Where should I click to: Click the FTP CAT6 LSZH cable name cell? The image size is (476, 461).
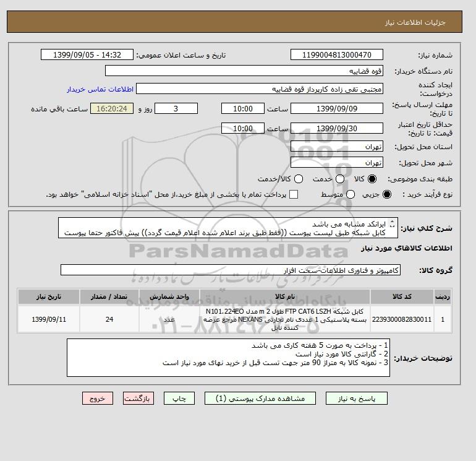pyautogui.click(x=285, y=319)
